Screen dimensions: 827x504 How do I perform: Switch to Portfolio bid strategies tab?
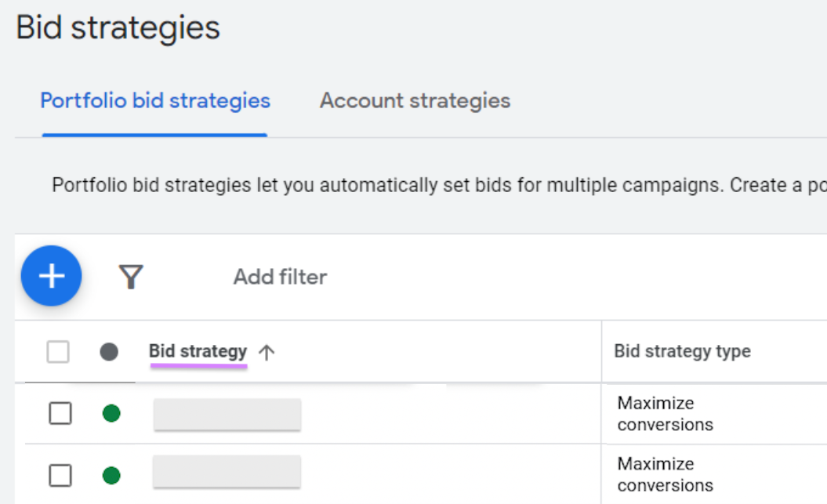coord(155,100)
